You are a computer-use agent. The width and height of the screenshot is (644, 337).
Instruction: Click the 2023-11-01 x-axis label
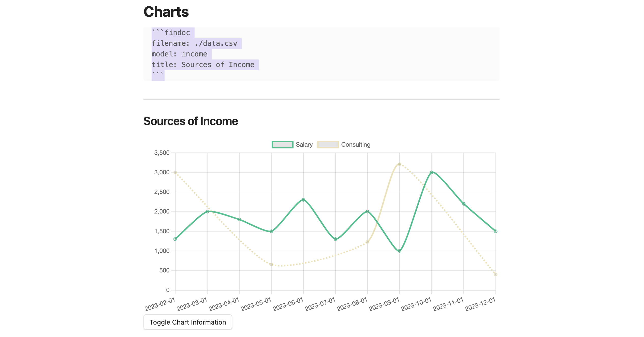click(448, 304)
